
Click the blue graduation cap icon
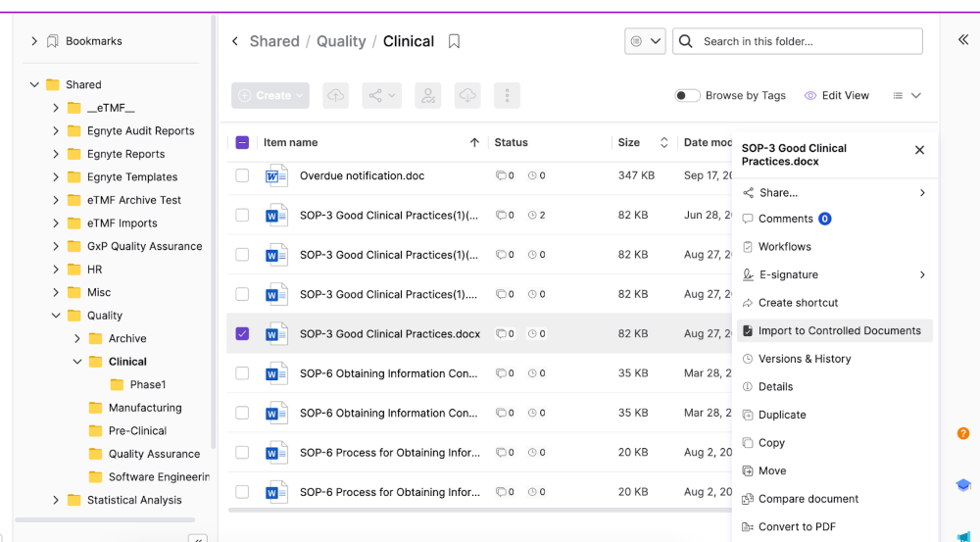963,485
